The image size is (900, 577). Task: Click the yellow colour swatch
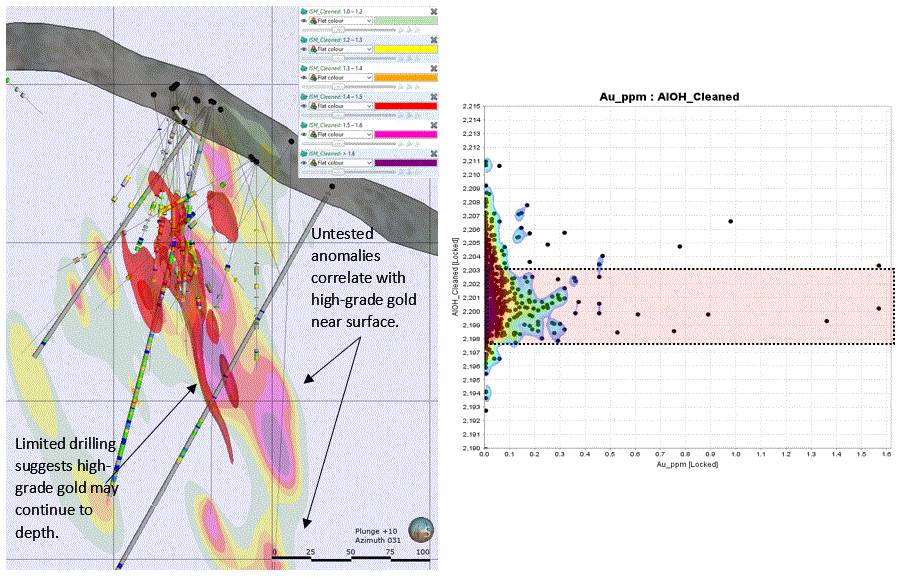pyautogui.click(x=407, y=48)
